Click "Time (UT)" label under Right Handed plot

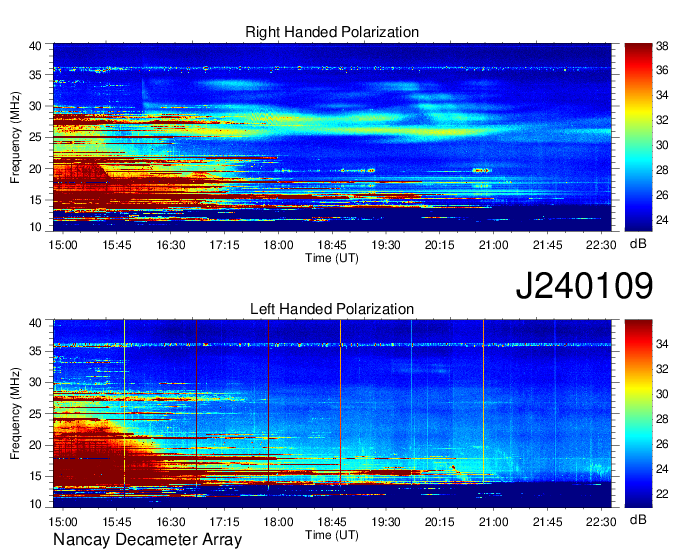click(x=332, y=258)
